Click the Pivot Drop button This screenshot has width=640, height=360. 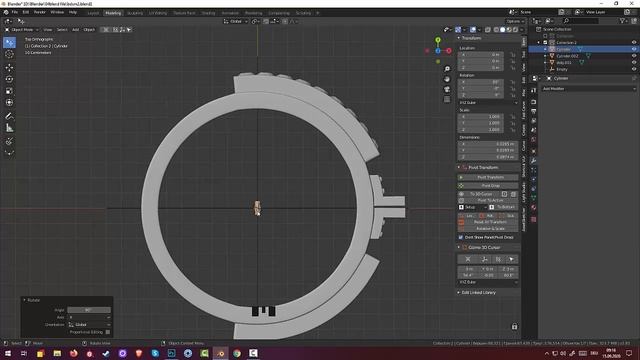coord(488,186)
